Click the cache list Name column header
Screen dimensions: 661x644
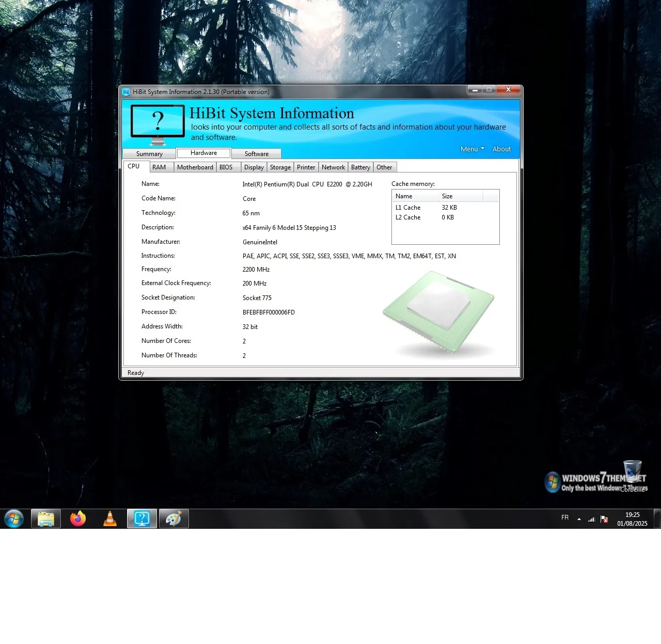pyautogui.click(x=415, y=196)
